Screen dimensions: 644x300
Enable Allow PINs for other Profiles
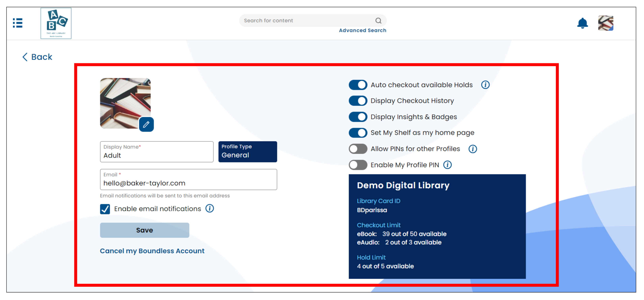click(358, 149)
